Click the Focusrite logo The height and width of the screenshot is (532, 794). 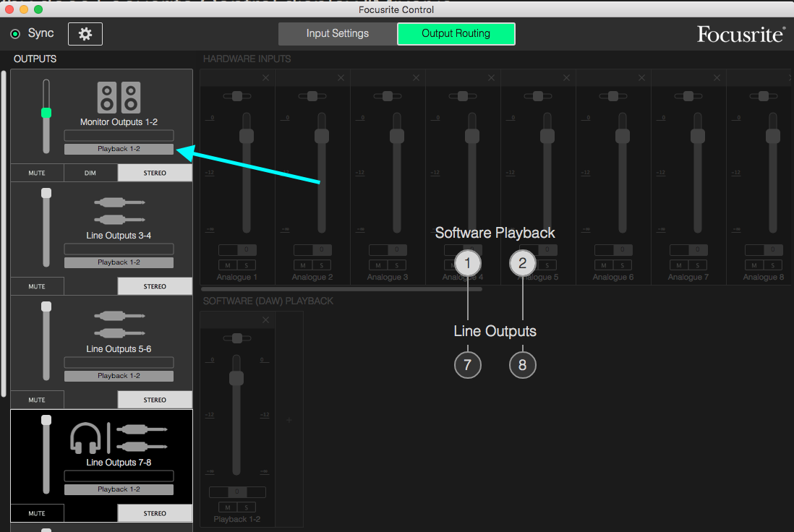pyautogui.click(x=740, y=33)
